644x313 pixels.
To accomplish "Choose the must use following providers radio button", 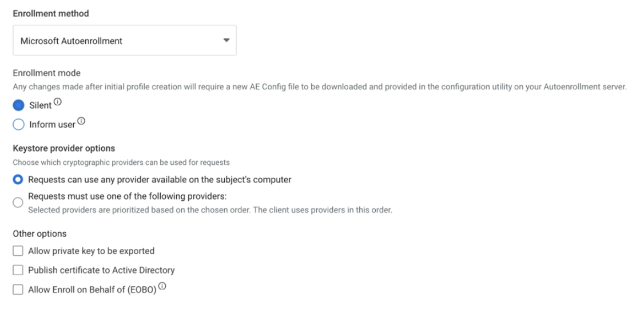I will pyautogui.click(x=18, y=202).
